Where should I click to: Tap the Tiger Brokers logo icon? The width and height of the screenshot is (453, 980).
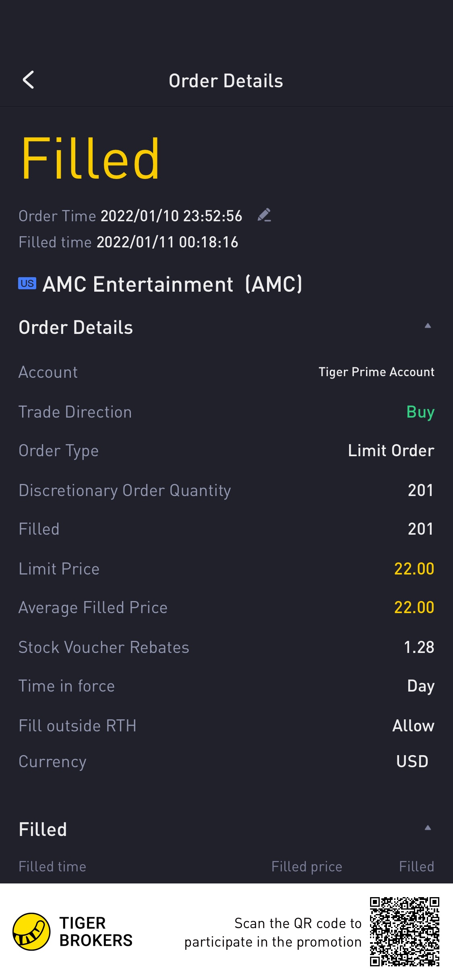pyautogui.click(x=31, y=931)
